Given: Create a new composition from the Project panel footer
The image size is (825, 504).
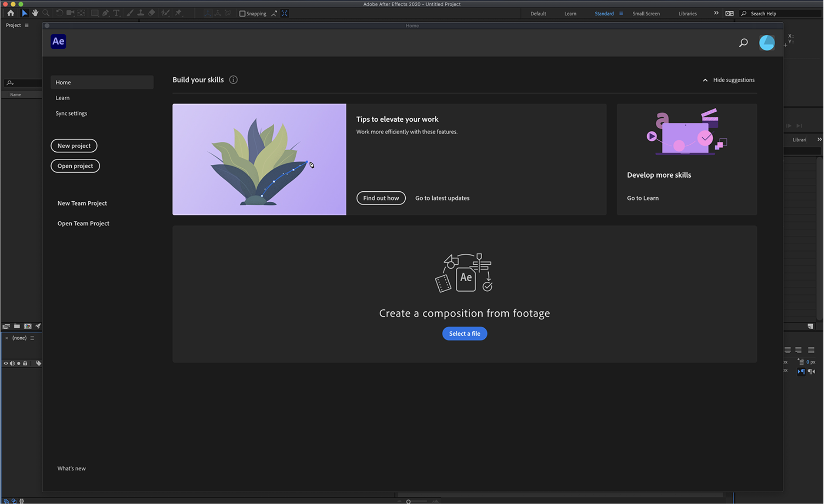Looking at the screenshot, I should (x=28, y=326).
